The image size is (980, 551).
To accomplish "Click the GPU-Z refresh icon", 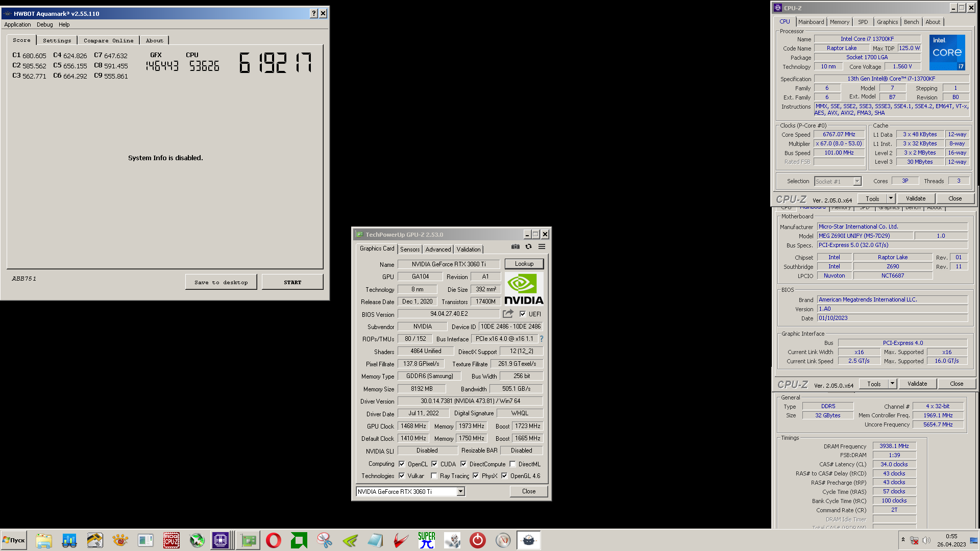I will 529,247.
